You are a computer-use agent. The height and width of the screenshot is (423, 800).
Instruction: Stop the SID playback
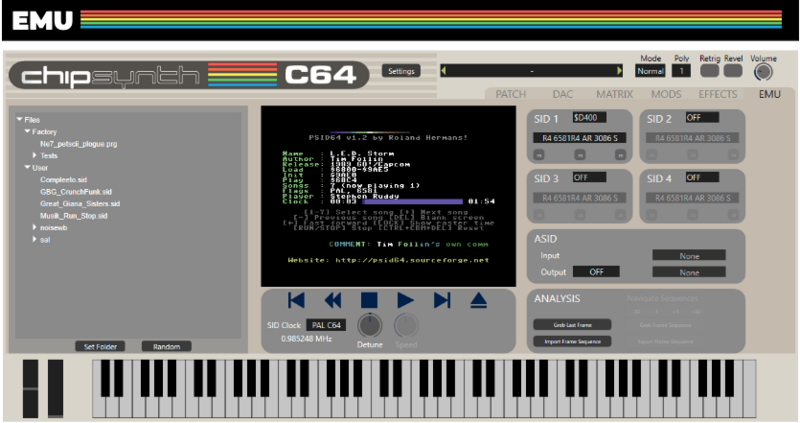369,301
